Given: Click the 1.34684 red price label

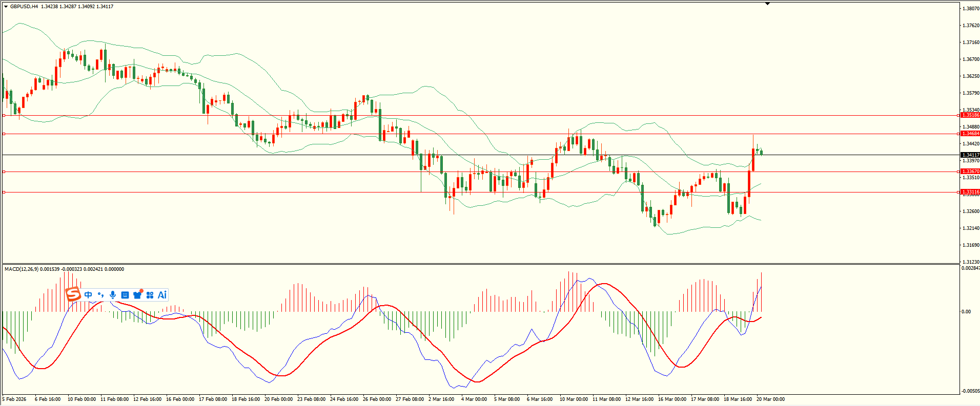Looking at the screenshot, I should pos(970,134).
